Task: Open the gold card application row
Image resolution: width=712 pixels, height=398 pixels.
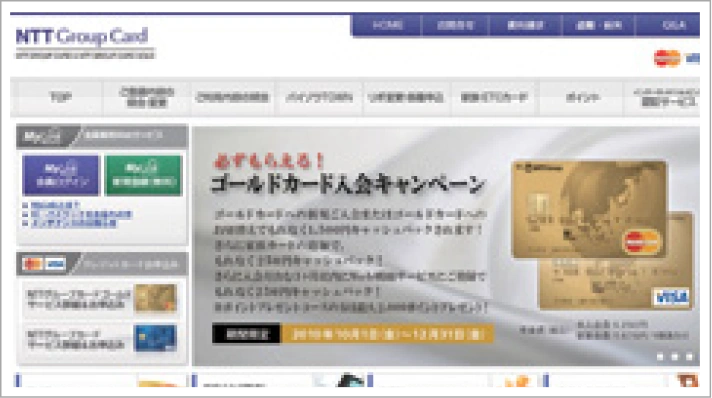Action: point(103,299)
